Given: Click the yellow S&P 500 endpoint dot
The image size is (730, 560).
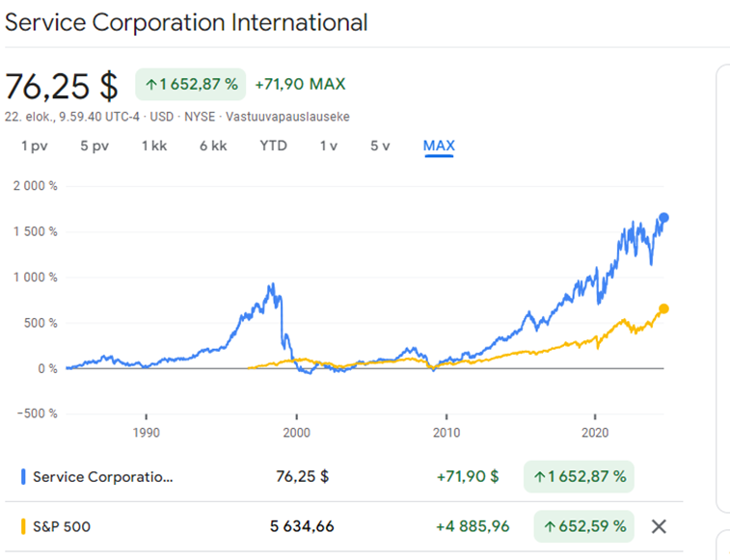Looking at the screenshot, I should pyautogui.click(x=663, y=308).
